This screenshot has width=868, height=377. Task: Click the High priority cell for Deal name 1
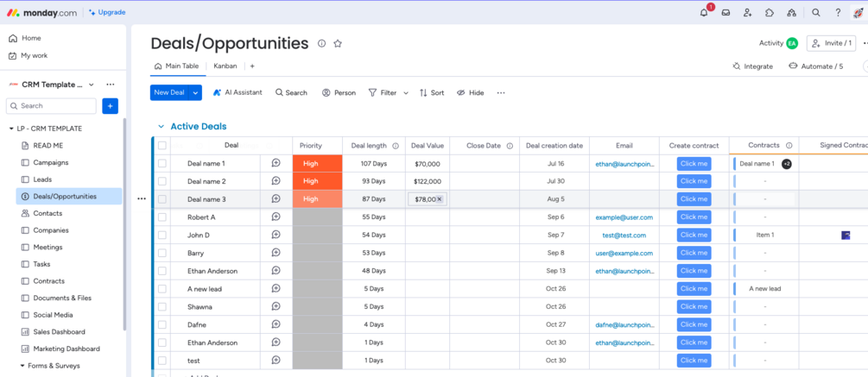pyautogui.click(x=318, y=163)
